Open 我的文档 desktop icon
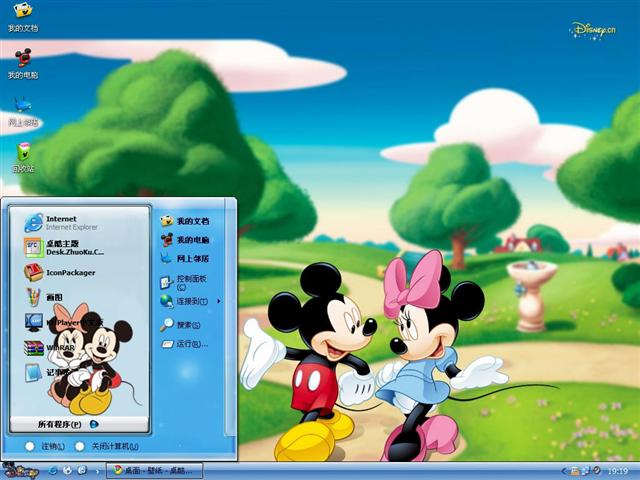640x480 pixels. pyautogui.click(x=23, y=17)
